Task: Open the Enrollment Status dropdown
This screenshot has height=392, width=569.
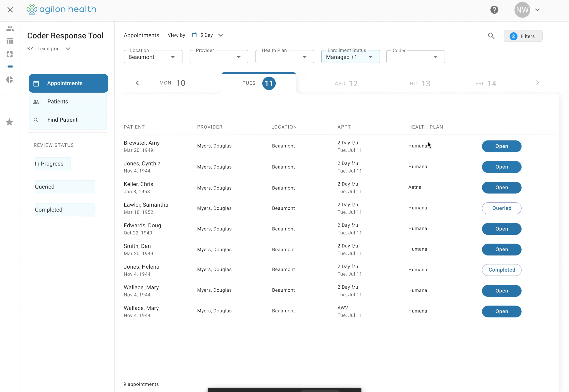Action: point(351,57)
